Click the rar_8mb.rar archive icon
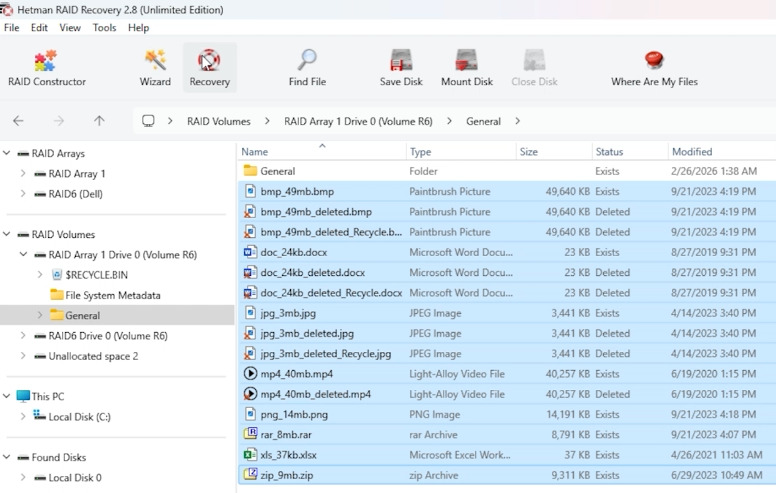 [x=250, y=434]
